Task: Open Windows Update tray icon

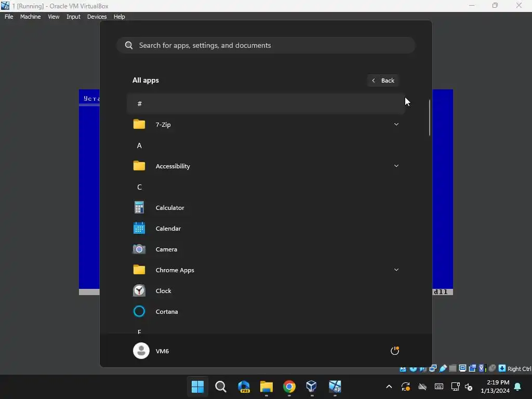Action: pos(406,387)
